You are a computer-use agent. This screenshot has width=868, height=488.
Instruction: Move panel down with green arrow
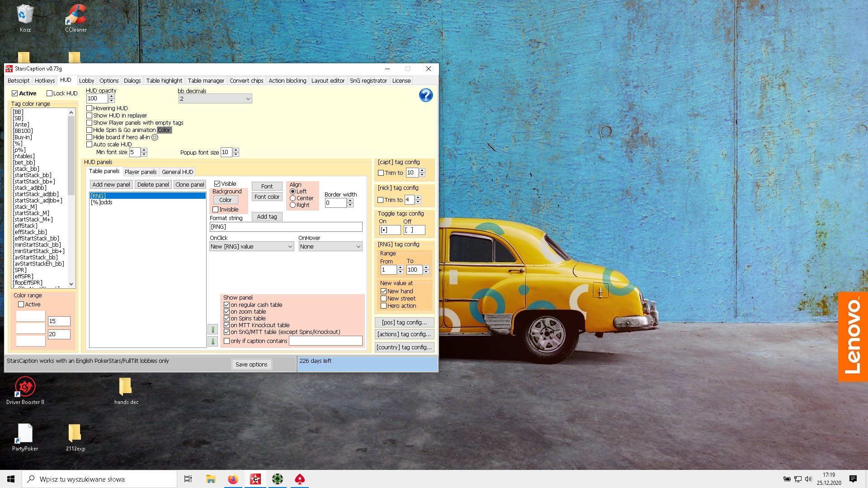(212, 342)
